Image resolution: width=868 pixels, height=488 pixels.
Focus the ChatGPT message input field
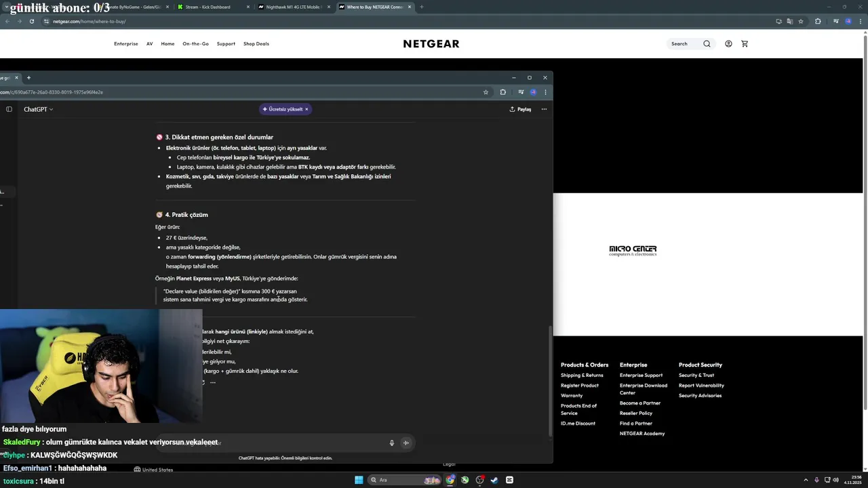pos(285,443)
